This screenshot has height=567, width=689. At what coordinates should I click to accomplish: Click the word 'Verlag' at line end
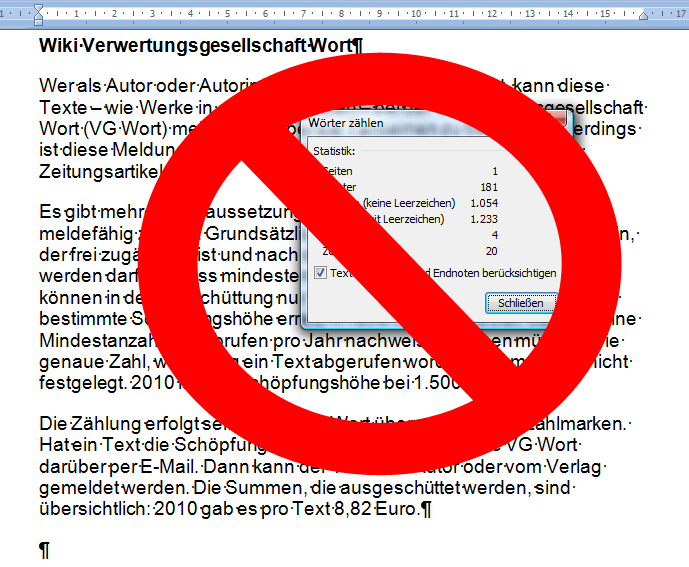click(573, 467)
